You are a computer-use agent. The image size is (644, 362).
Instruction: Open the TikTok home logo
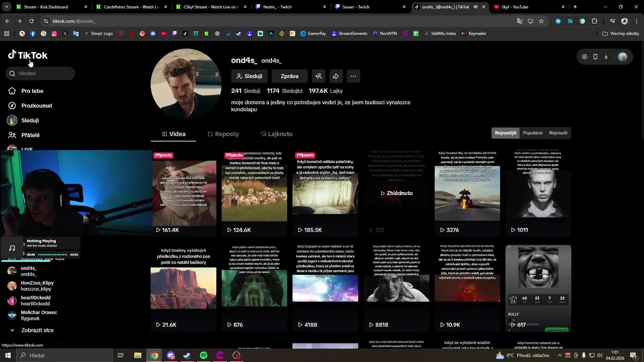[x=28, y=55]
